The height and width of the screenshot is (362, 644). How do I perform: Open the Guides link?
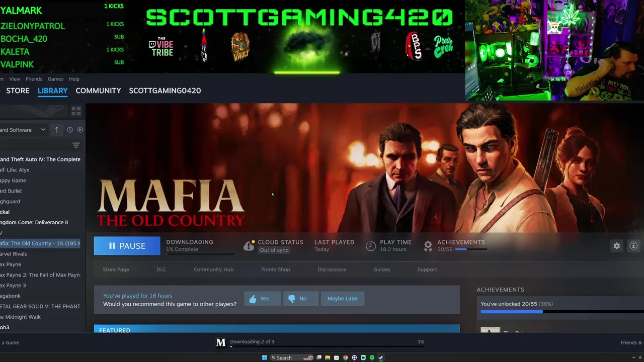point(381,269)
